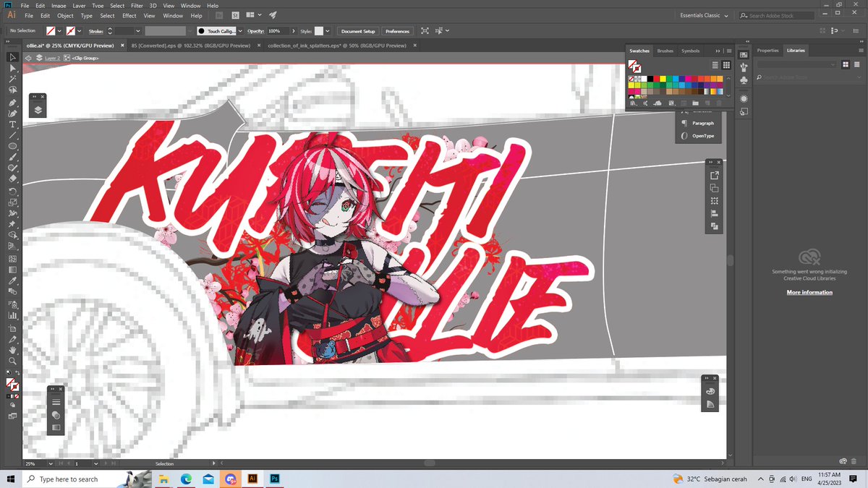This screenshot has height=488, width=868.
Task: Open Swatch Libraries menu icon
Action: (634, 103)
